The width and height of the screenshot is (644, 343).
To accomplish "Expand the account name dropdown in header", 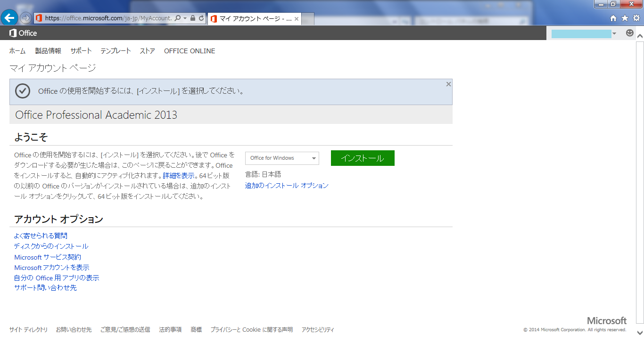I will point(614,33).
